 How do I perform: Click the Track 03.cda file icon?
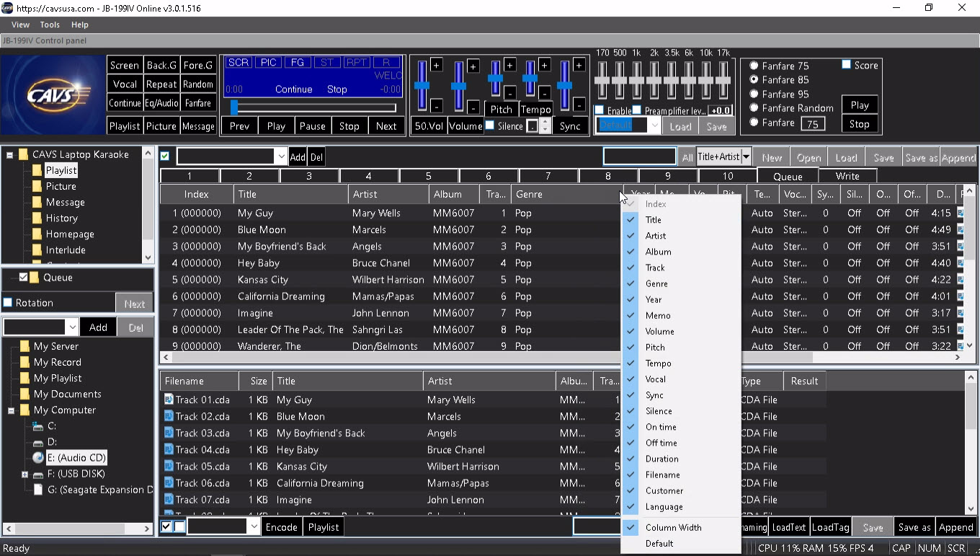pos(169,433)
